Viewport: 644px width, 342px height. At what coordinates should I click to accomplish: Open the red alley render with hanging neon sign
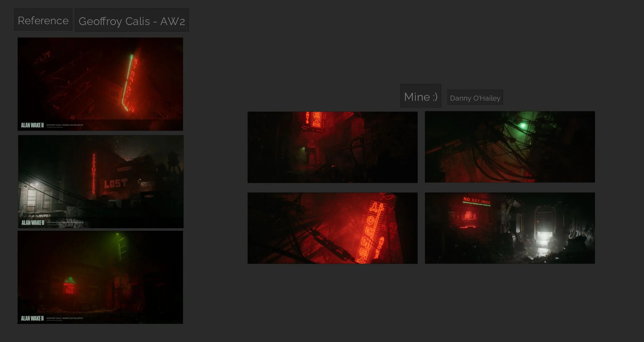[333, 147]
